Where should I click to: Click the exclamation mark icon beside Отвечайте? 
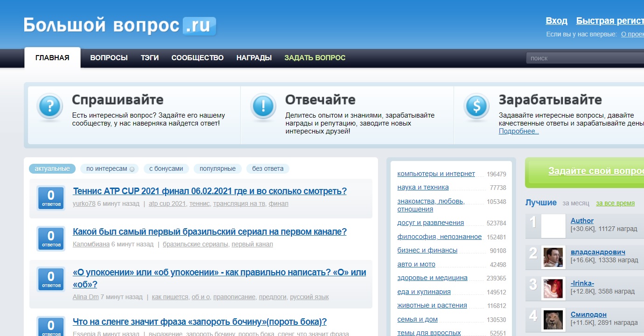[x=263, y=107]
